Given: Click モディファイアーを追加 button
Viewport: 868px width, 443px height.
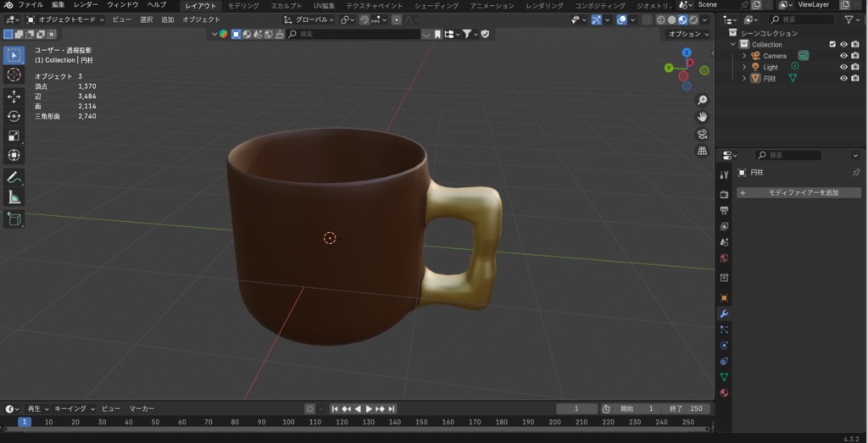Looking at the screenshot, I should 798,193.
